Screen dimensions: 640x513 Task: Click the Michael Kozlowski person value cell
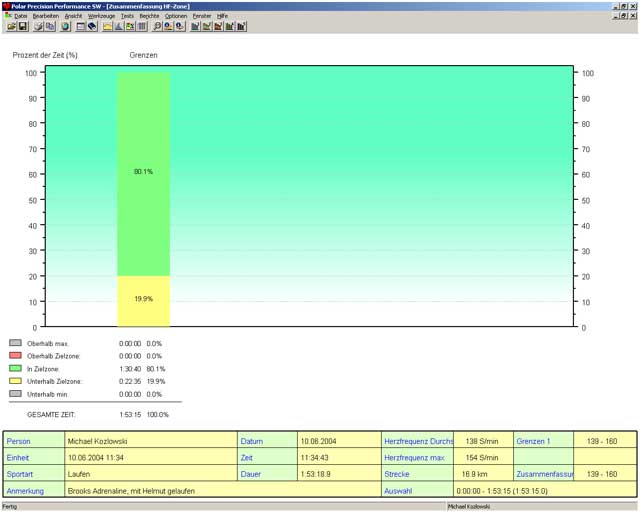point(151,441)
